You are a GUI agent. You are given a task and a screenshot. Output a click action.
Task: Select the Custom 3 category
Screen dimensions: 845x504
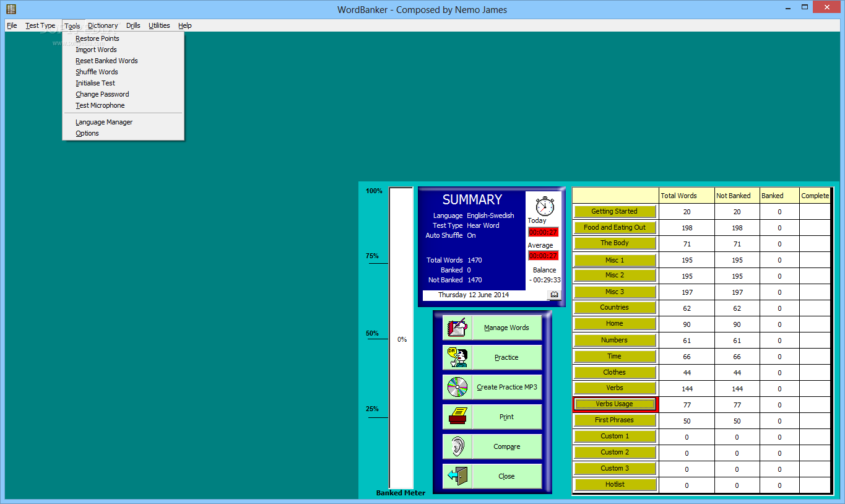[615, 468]
